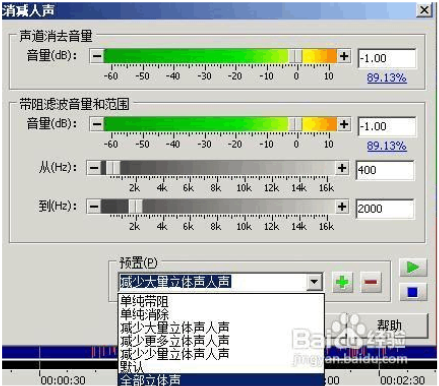Increase channel cancel volume with plus button
This screenshot has height=386, width=439.
pos(344,56)
